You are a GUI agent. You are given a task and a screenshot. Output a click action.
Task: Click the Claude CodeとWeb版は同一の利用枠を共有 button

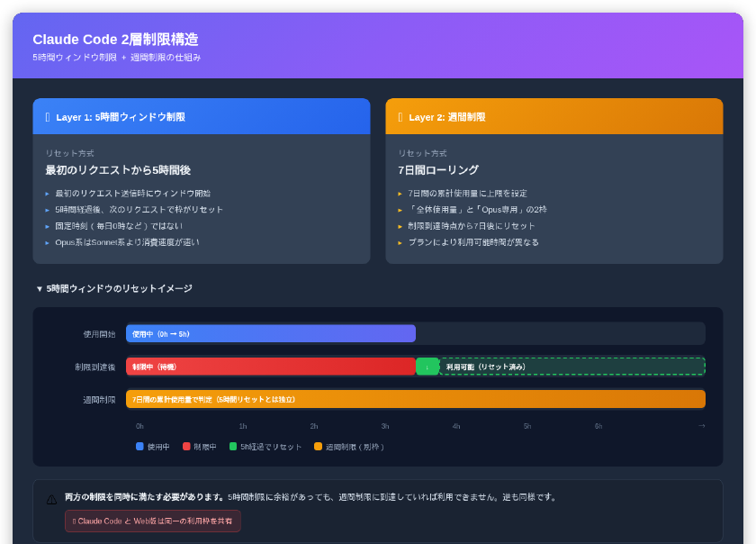153,521
